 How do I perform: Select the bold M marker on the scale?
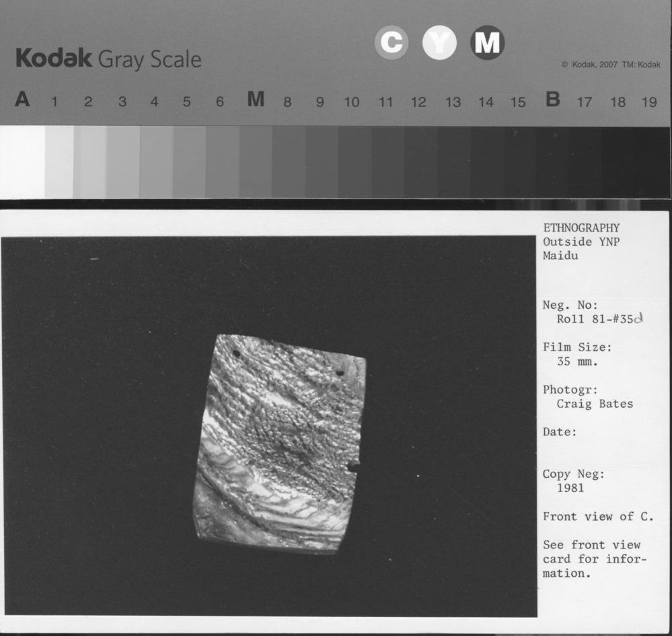(x=256, y=100)
